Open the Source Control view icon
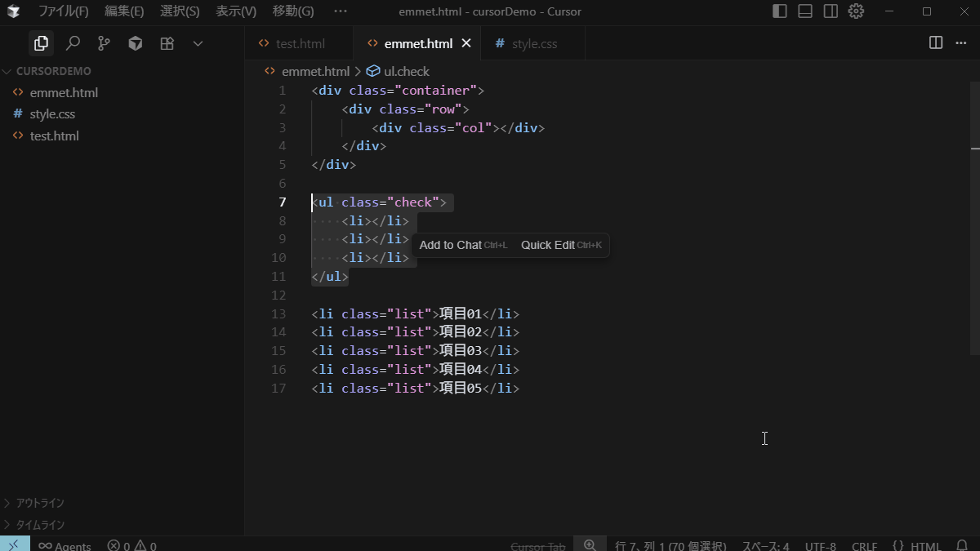The width and height of the screenshot is (980, 551). point(104,43)
